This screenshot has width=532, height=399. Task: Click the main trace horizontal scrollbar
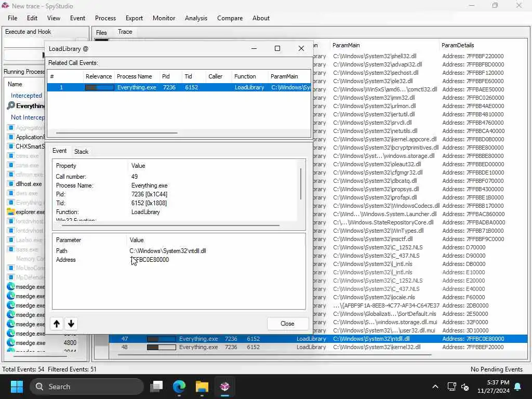pyautogui.click(x=274, y=355)
